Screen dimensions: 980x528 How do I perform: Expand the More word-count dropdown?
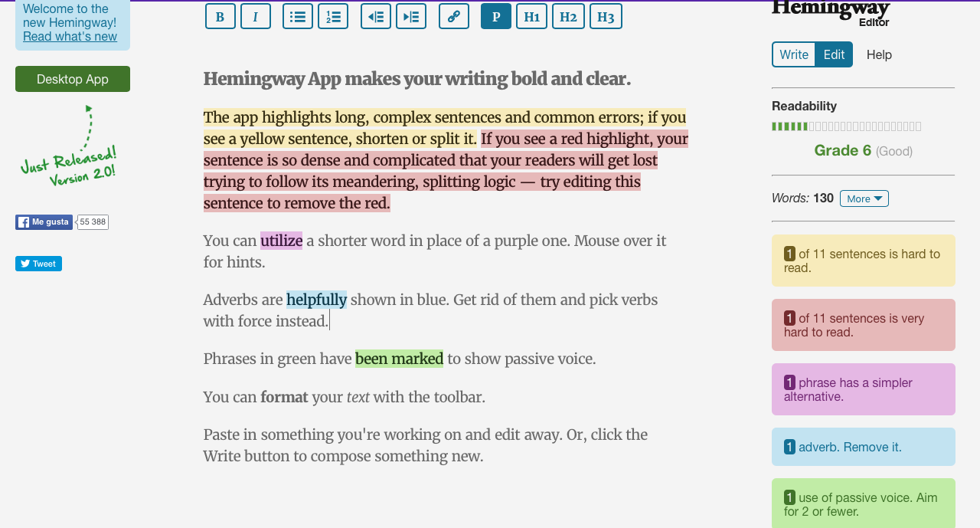(x=864, y=198)
